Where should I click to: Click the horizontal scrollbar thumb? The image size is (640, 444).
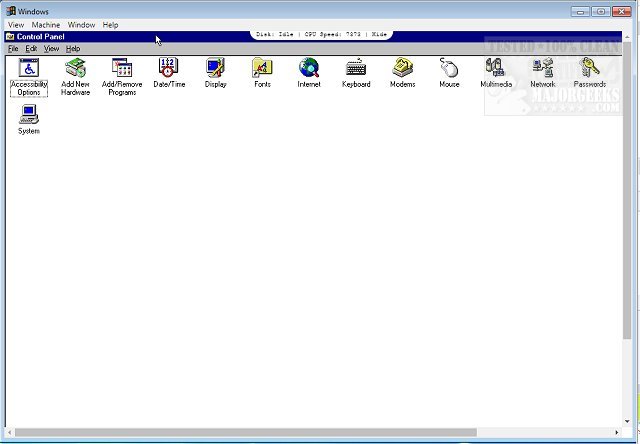pyautogui.click(x=246, y=432)
